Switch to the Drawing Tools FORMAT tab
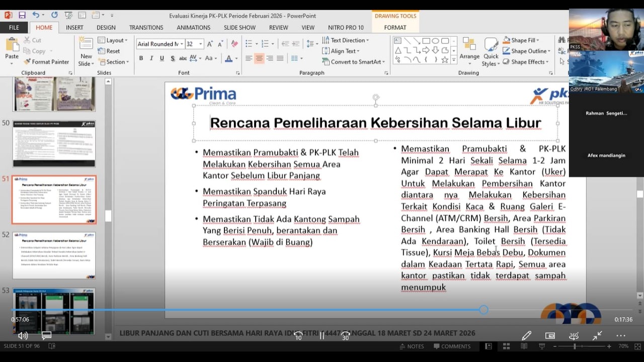 point(395,28)
